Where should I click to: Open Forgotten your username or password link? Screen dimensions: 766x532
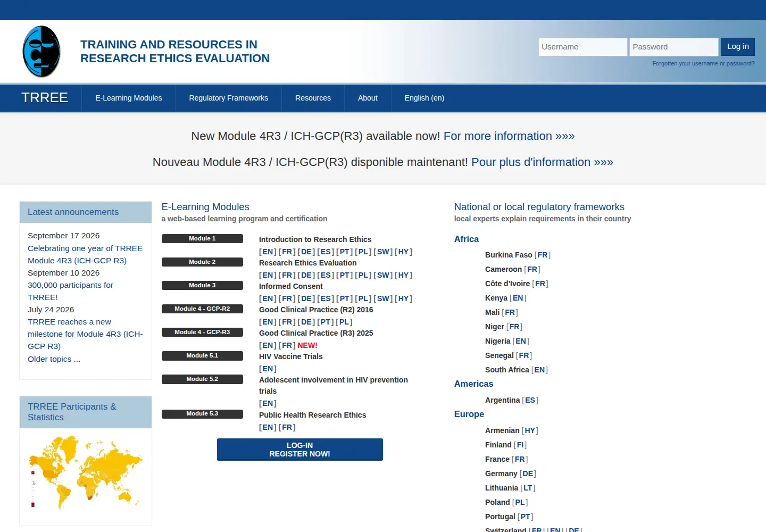(x=703, y=63)
